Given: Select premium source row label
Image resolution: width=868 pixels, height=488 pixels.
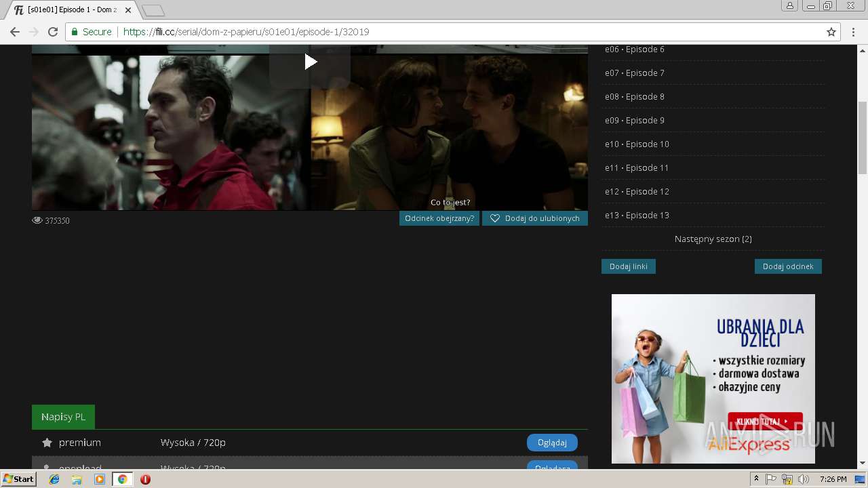Looking at the screenshot, I should 79,443.
